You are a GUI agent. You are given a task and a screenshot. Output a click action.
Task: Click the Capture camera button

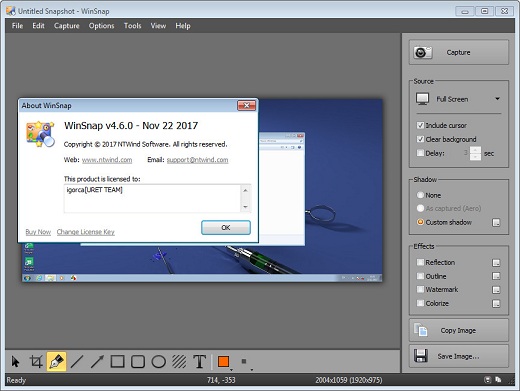coord(459,52)
